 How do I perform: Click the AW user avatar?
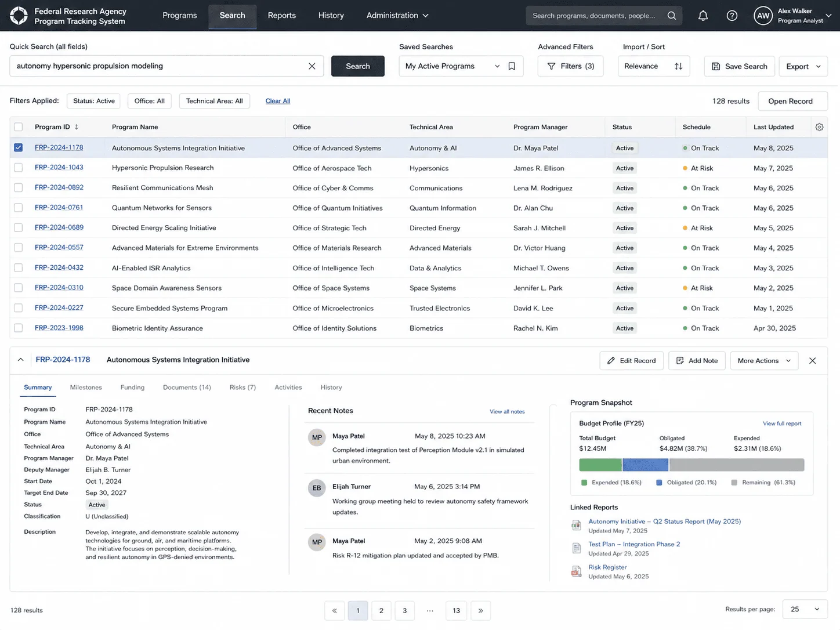(x=763, y=16)
